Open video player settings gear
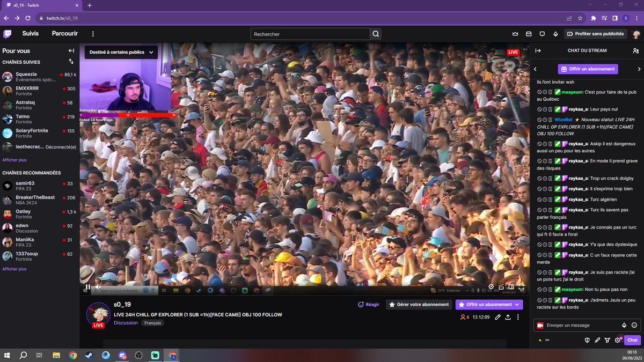The width and height of the screenshot is (644, 362). coord(491,287)
